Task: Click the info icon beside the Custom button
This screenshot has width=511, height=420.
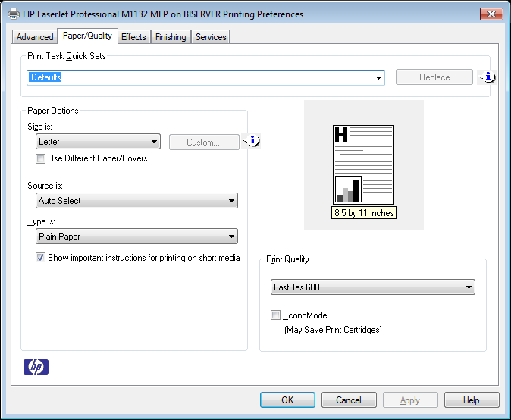Action: 251,141
